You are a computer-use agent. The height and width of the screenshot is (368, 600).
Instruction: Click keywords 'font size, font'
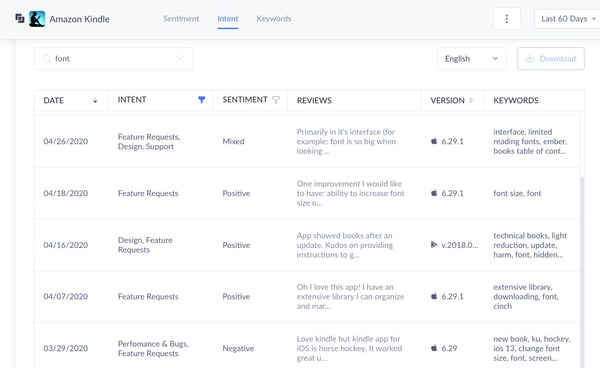[517, 193]
